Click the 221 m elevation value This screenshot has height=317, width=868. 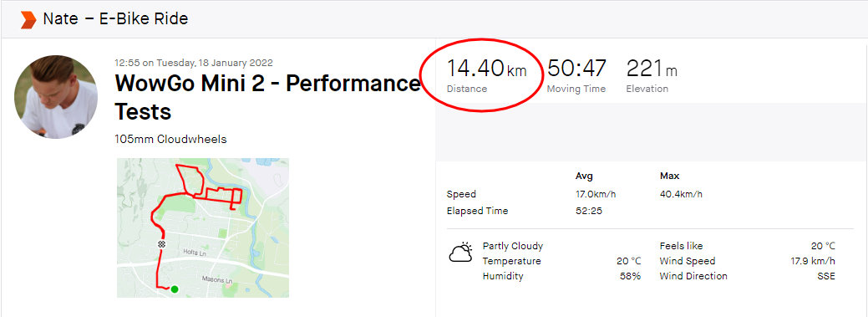[652, 69]
